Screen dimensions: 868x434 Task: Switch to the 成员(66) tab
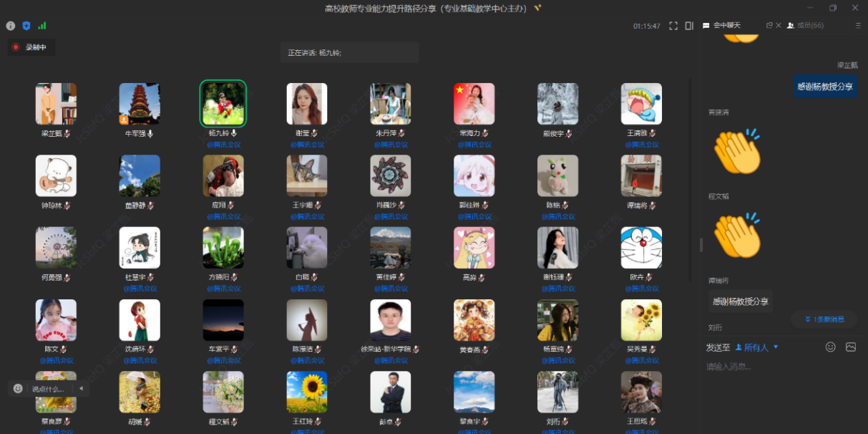[x=805, y=25]
